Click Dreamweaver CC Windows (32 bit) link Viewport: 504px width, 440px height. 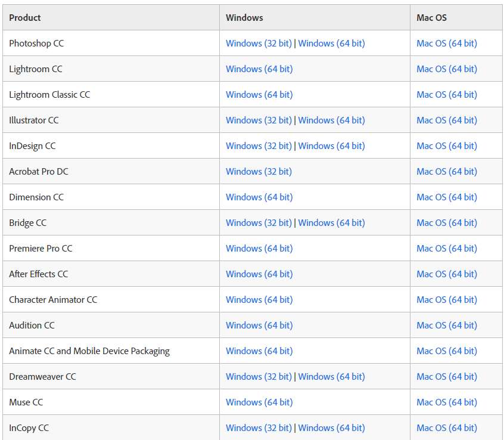pyautogui.click(x=259, y=377)
